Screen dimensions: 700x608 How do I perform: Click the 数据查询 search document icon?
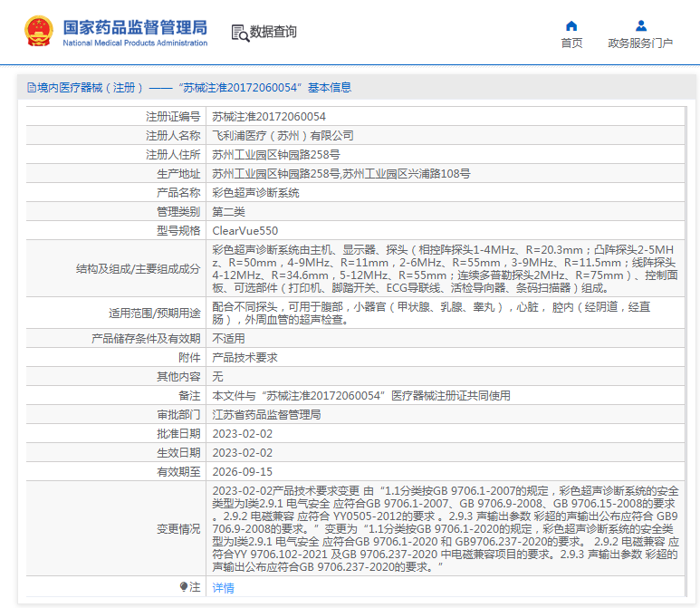[240, 33]
